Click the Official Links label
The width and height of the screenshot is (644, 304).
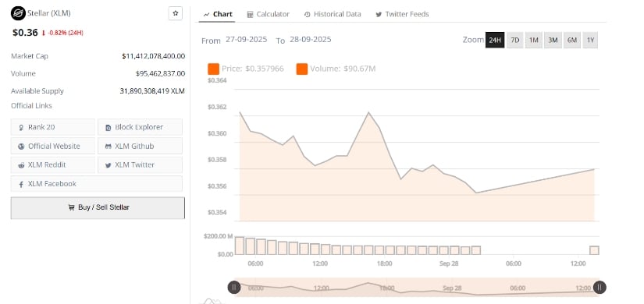[32, 106]
